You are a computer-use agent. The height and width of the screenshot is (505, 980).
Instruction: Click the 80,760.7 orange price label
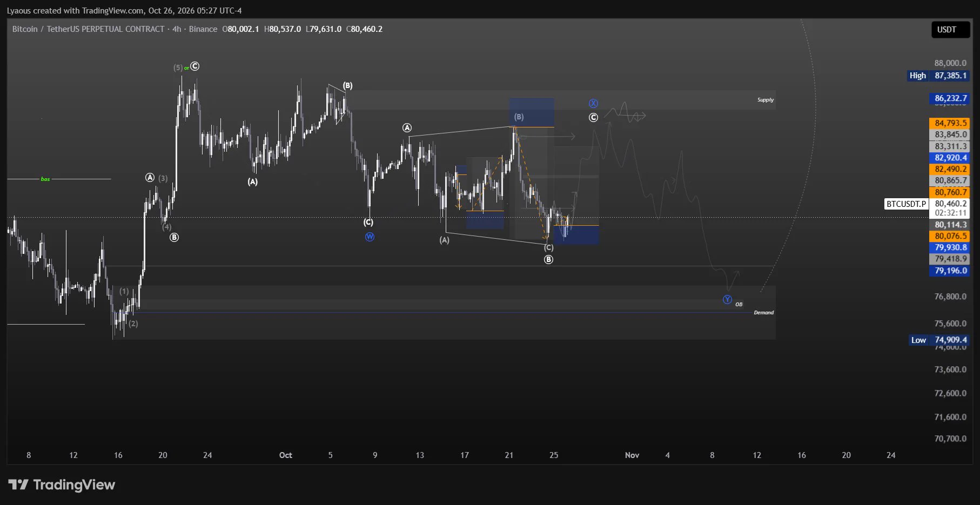950,192
